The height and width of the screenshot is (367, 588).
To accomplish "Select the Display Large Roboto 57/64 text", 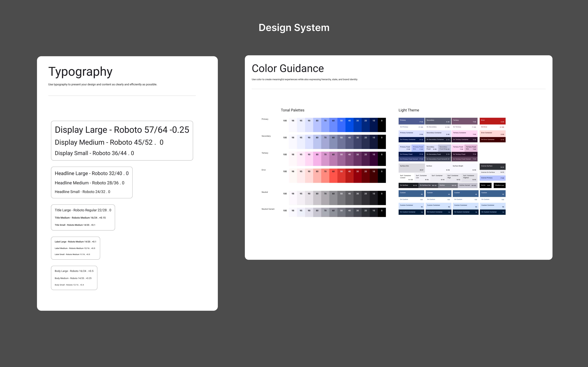I will tap(122, 130).
